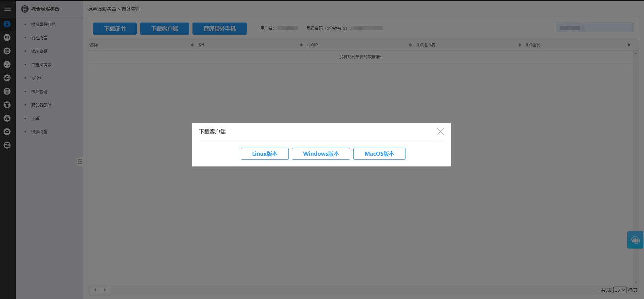Screen dimensions: 644x299
Task: Close the 下载客户端 dialog
Action: [x=440, y=132]
